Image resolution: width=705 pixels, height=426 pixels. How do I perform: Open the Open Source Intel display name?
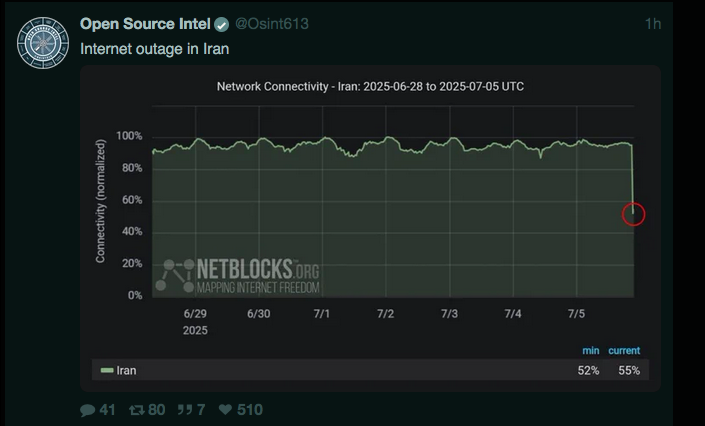pyautogui.click(x=145, y=24)
